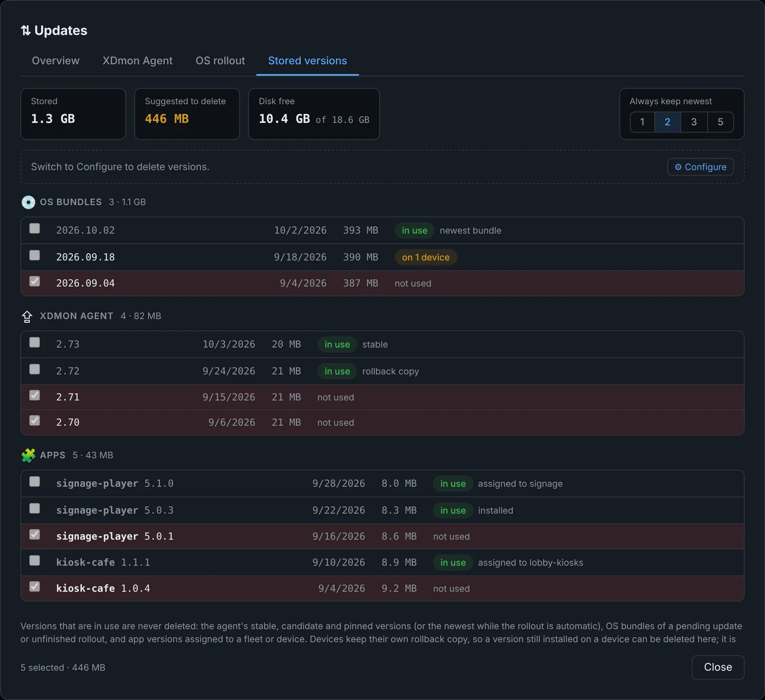Viewport: 765px width, 700px height.
Task: Select the Stored versions tab
Action: point(307,61)
